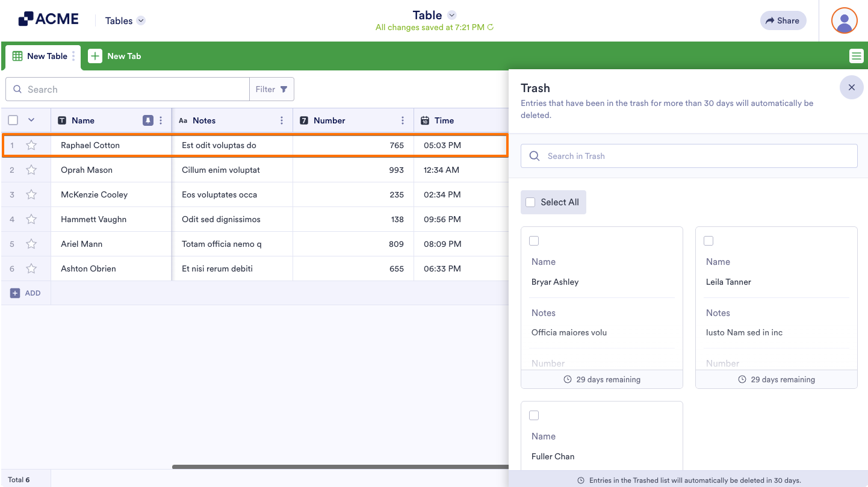The height and width of the screenshot is (487, 868).
Task: Click the Search in Trash field
Action: 689,156
